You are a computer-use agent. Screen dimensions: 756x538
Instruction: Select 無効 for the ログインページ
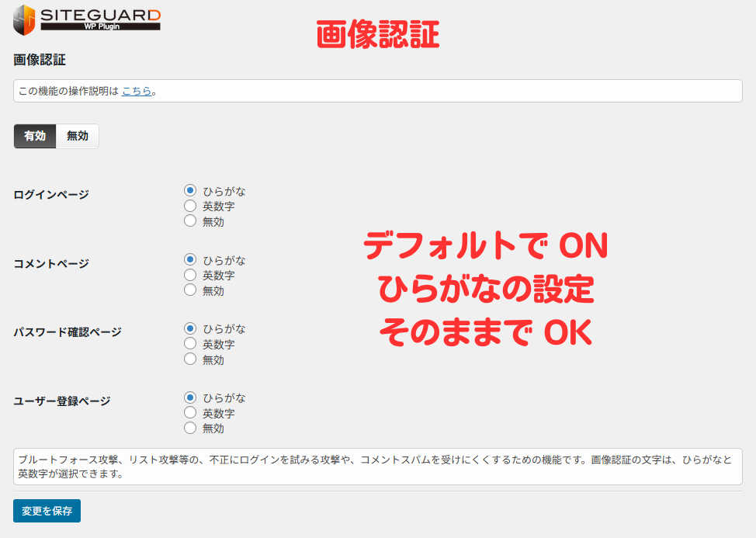pos(189,220)
